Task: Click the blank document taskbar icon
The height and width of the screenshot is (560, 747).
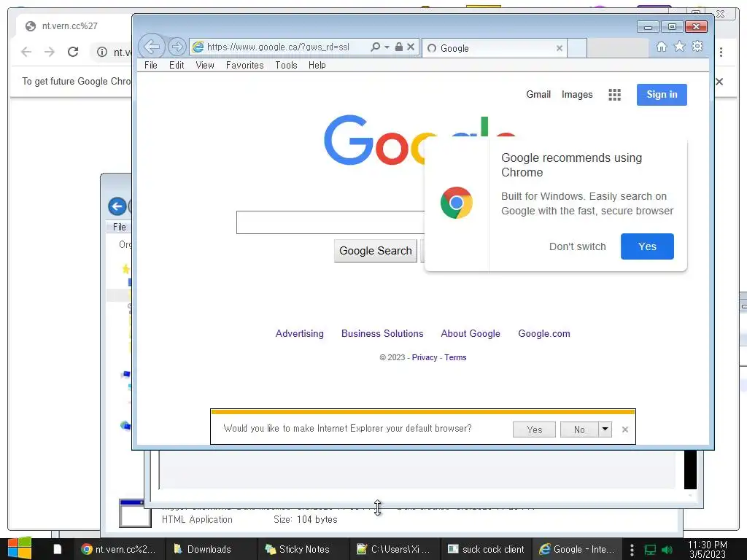Action: click(57, 549)
